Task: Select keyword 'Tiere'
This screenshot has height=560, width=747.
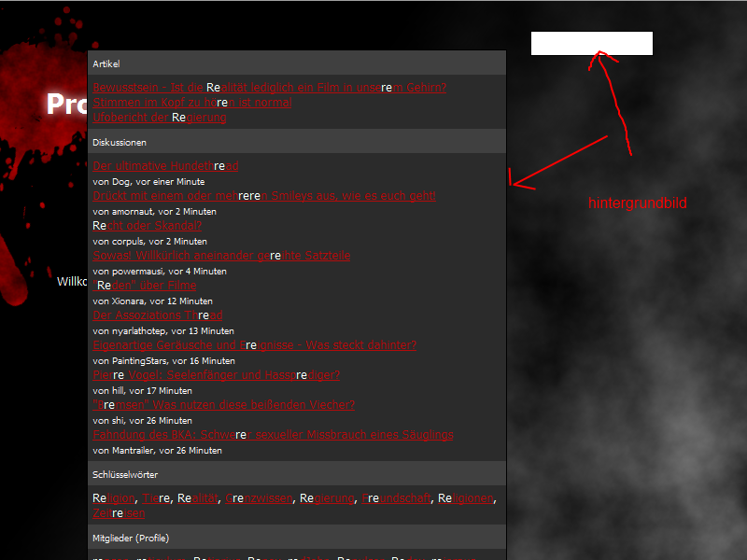Action: 156,498
